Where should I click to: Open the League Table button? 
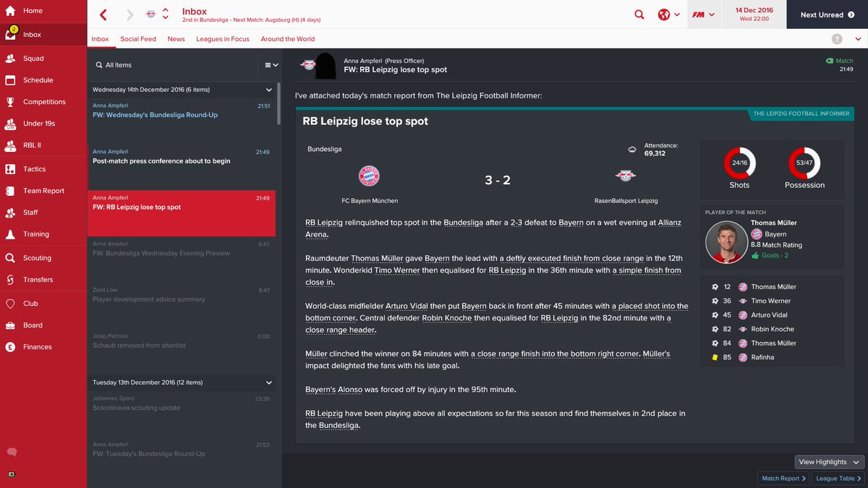point(838,479)
